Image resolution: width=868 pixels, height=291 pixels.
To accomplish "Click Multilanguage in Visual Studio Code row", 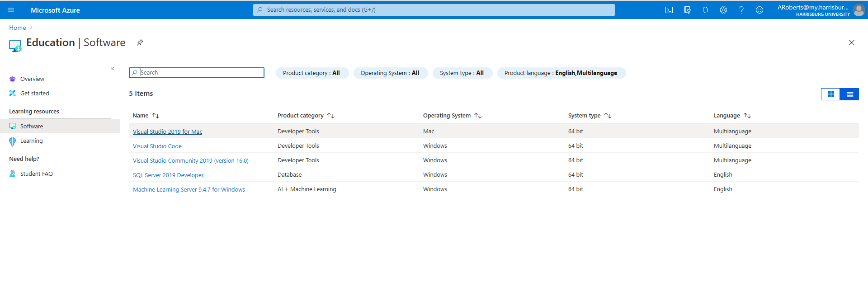I will 732,145.
